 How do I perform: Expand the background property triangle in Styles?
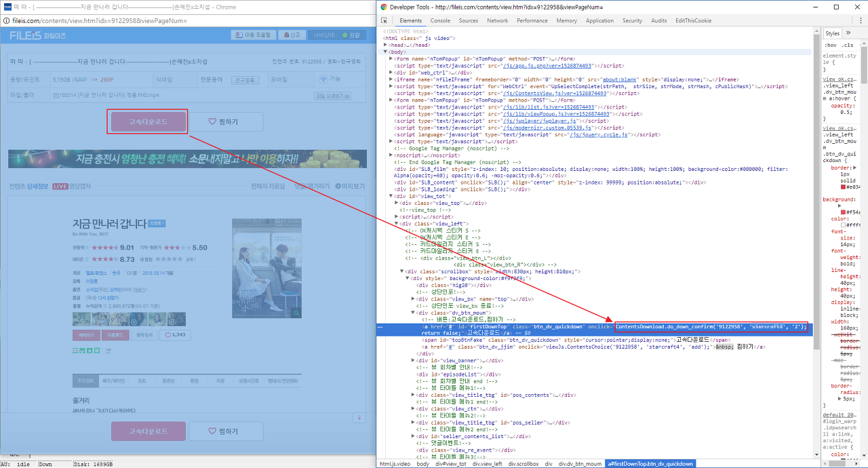840,206
